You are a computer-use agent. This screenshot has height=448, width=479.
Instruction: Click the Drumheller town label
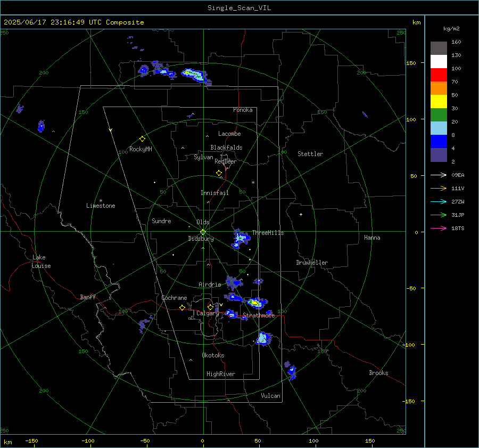coord(312,263)
